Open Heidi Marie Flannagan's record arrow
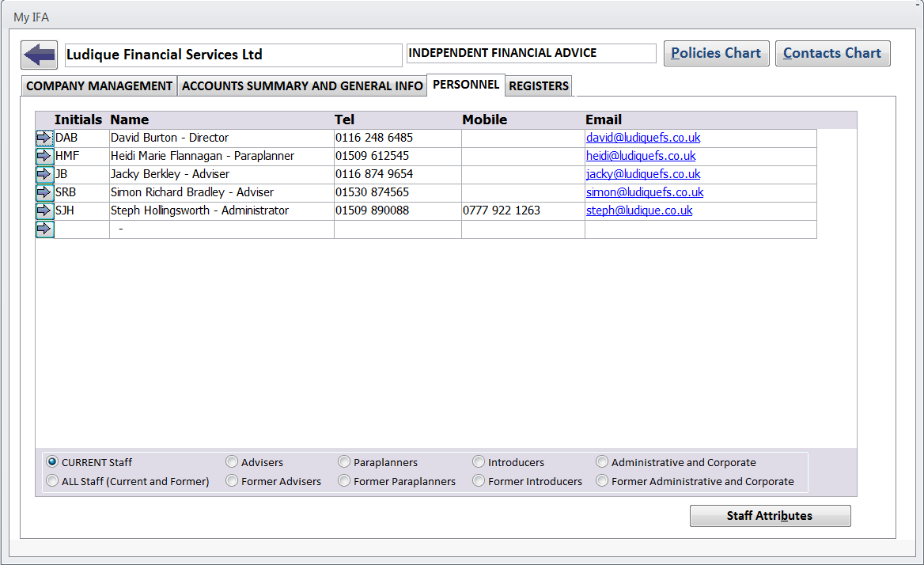 pyautogui.click(x=44, y=157)
